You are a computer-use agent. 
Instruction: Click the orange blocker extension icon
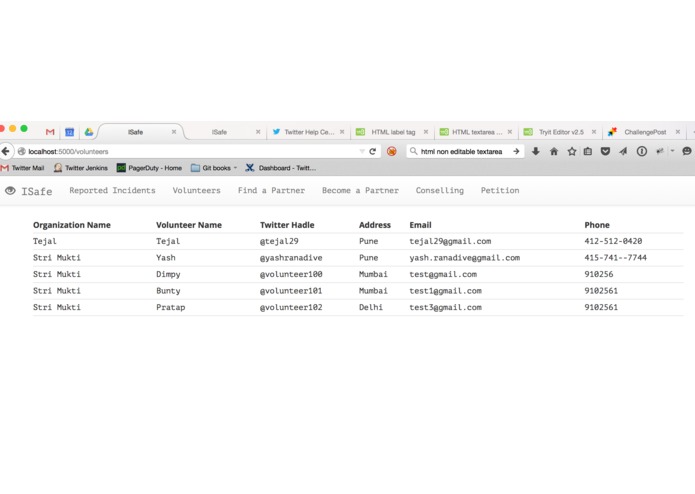pyautogui.click(x=392, y=152)
